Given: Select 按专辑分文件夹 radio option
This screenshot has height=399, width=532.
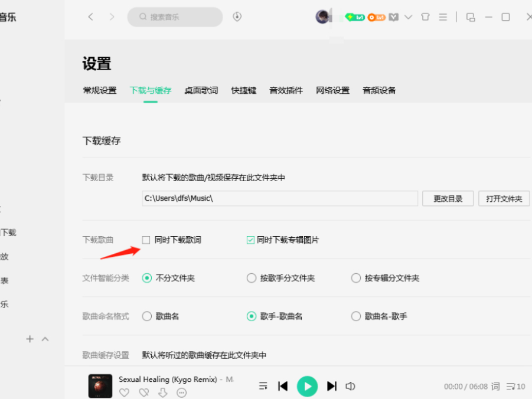Looking at the screenshot, I should point(356,278).
